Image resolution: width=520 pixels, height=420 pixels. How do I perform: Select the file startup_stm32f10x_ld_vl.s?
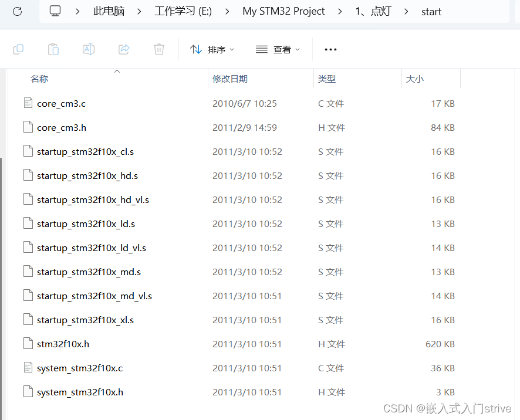click(x=92, y=248)
